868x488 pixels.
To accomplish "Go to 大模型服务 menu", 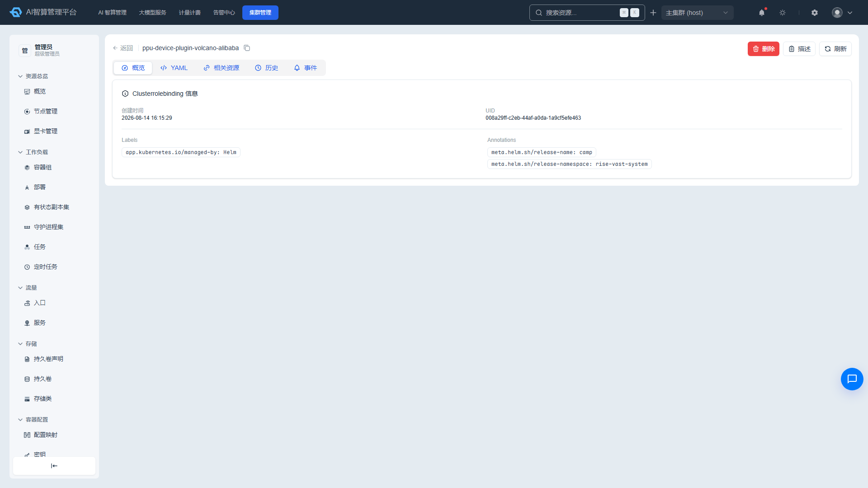I will point(153,13).
